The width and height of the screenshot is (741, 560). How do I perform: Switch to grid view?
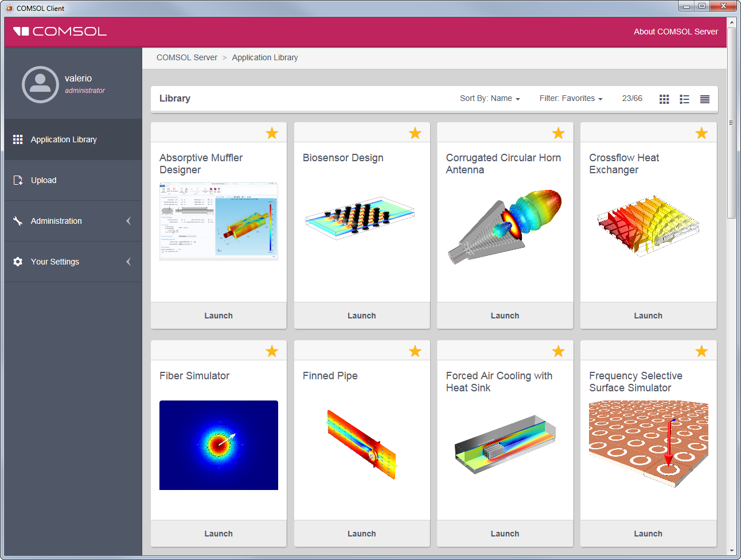click(664, 99)
